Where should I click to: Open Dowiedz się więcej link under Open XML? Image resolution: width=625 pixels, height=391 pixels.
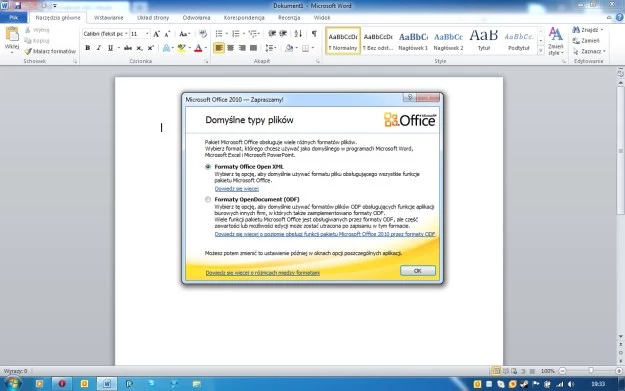pos(237,189)
